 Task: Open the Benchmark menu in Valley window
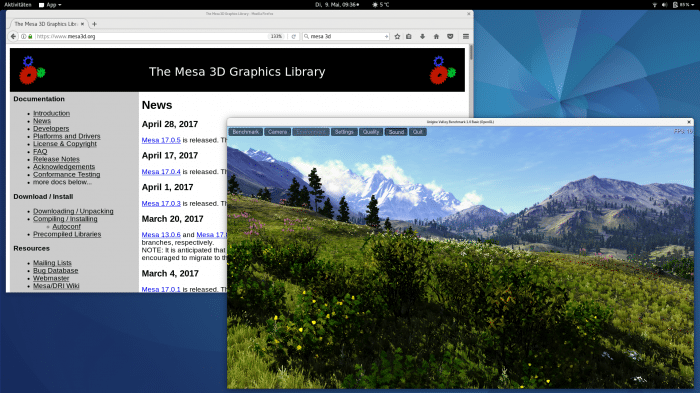pos(246,132)
